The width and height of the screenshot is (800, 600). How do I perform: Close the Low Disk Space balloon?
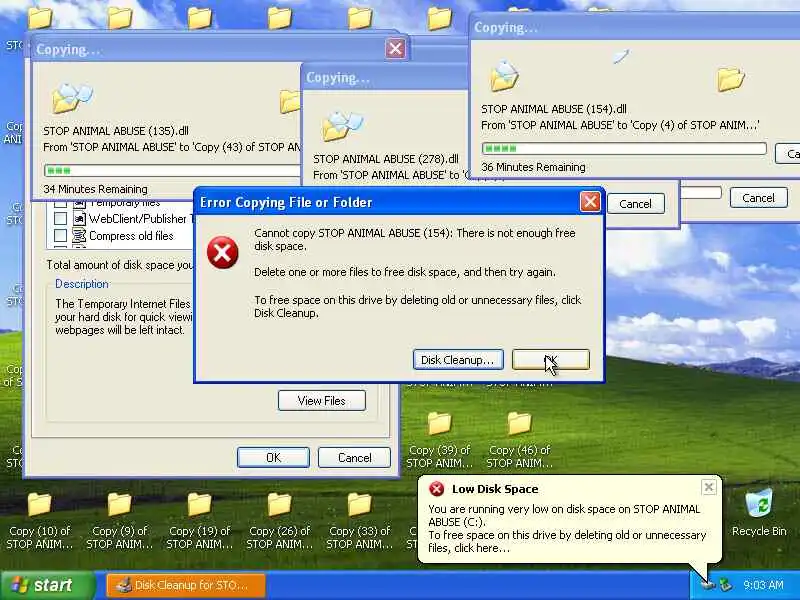coord(709,487)
